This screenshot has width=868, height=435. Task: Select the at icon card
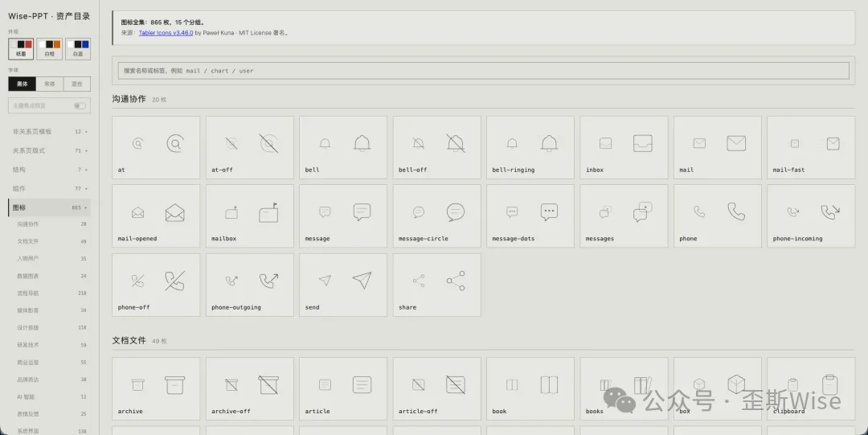[x=156, y=147]
